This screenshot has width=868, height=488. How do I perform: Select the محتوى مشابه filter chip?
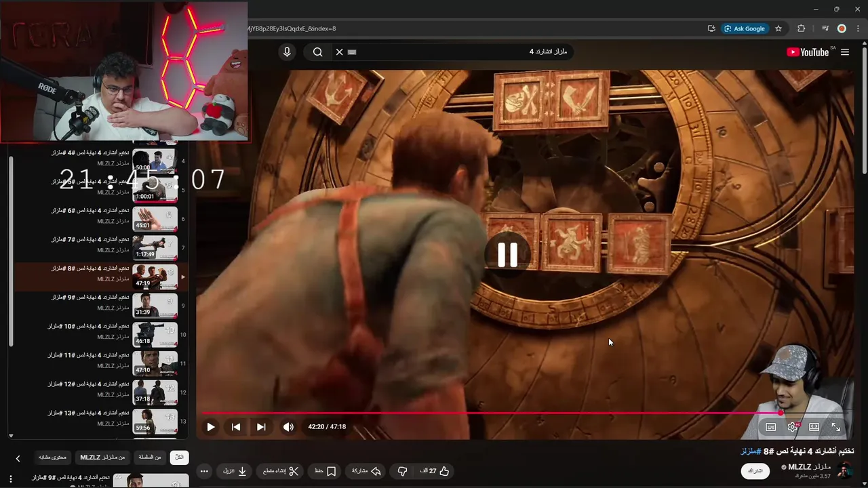pyautogui.click(x=52, y=457)
